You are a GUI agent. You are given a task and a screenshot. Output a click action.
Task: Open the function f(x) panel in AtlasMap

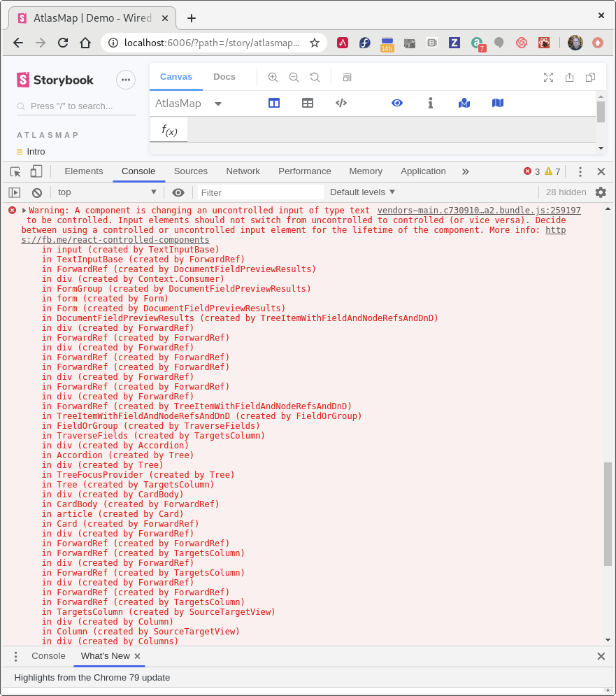pos(168,129)
